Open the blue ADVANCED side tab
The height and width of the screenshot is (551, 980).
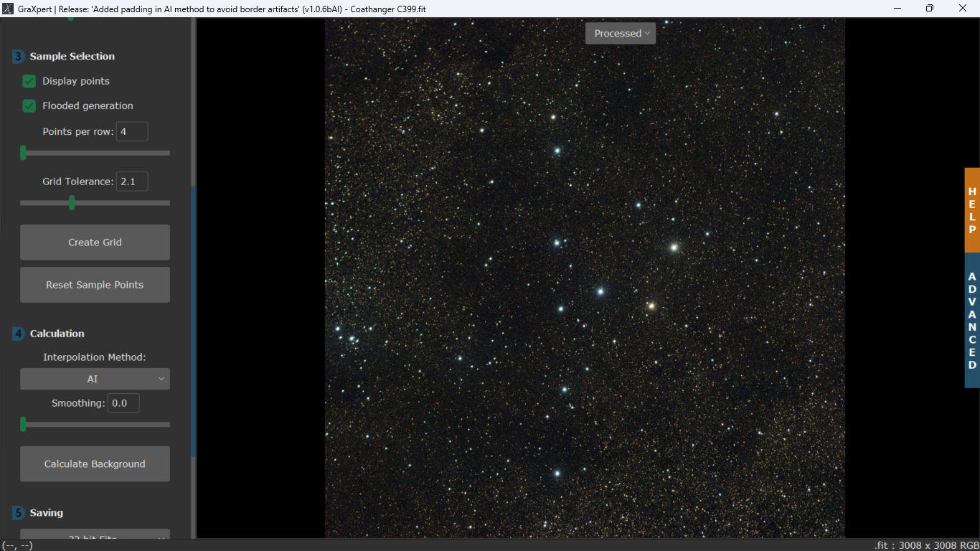coord(972,321)
